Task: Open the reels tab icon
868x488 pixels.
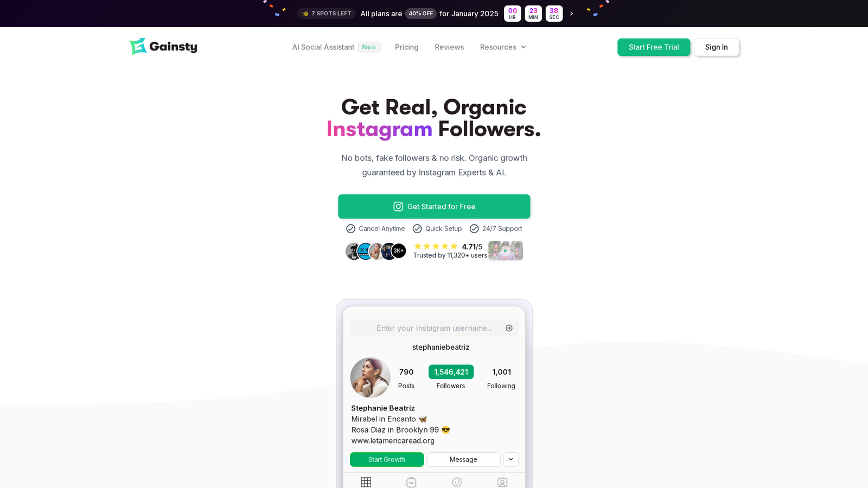Action: point(411,482)
